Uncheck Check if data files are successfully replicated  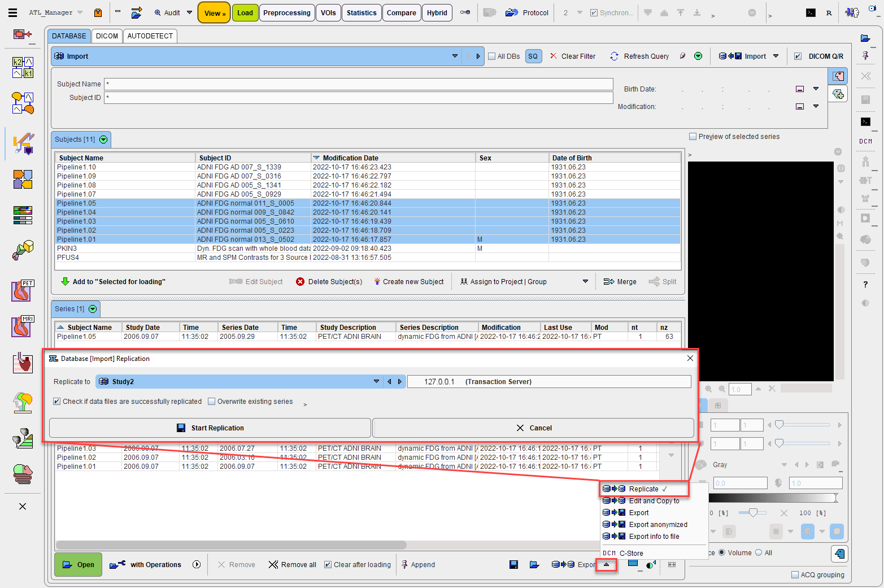click(x=56, y=401)
